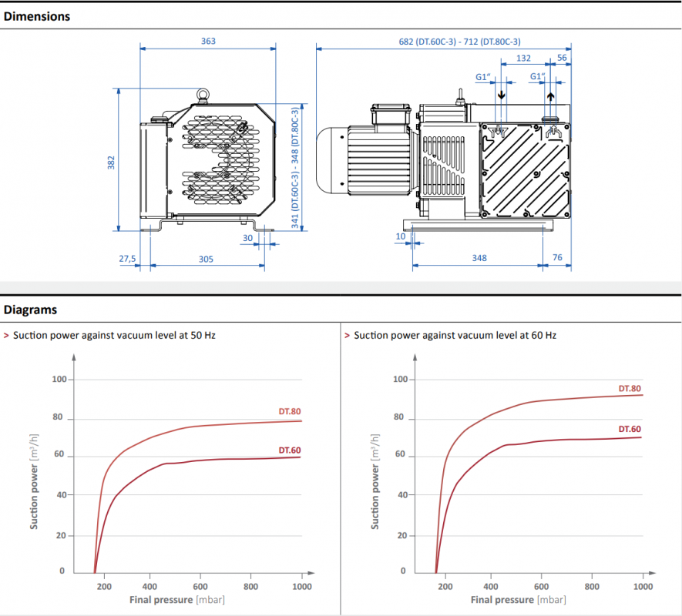Click the 40 y-axis tick in the 50 Hz chart
The width and height of the screenshot is (682, 616).
pos(62,494)
